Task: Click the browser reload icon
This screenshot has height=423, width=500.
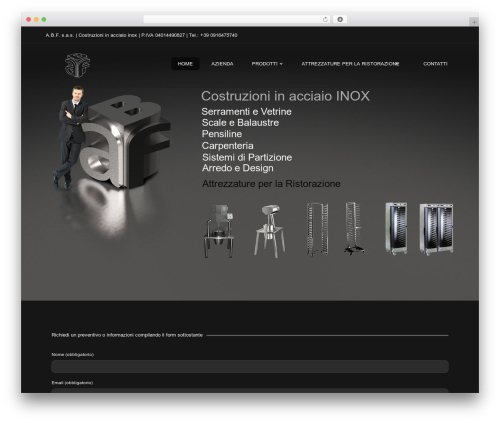Action: click(x=325, y=19)
